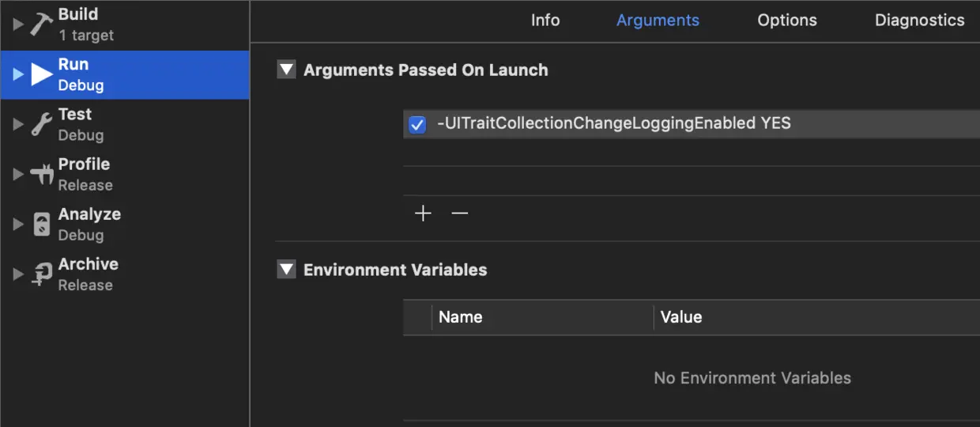980x427 pixels.
Task: Switch to the Info tab
Action: [545, 21]
